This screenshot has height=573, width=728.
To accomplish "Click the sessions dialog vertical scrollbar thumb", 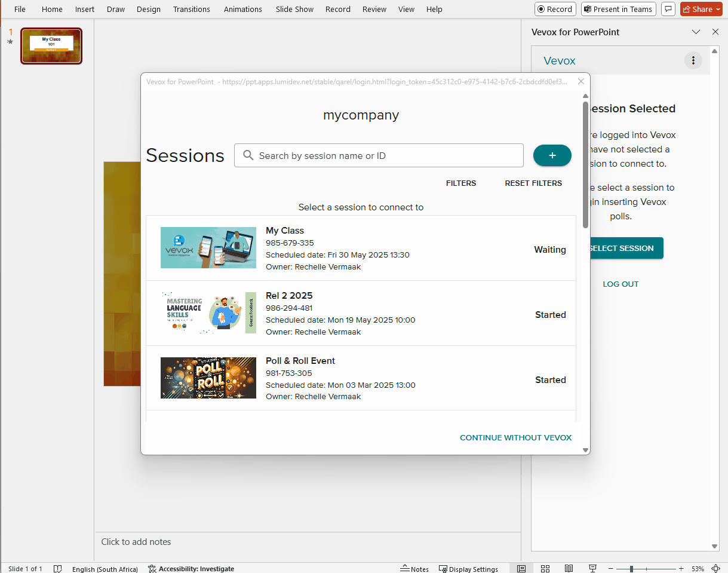I will 586,165.
